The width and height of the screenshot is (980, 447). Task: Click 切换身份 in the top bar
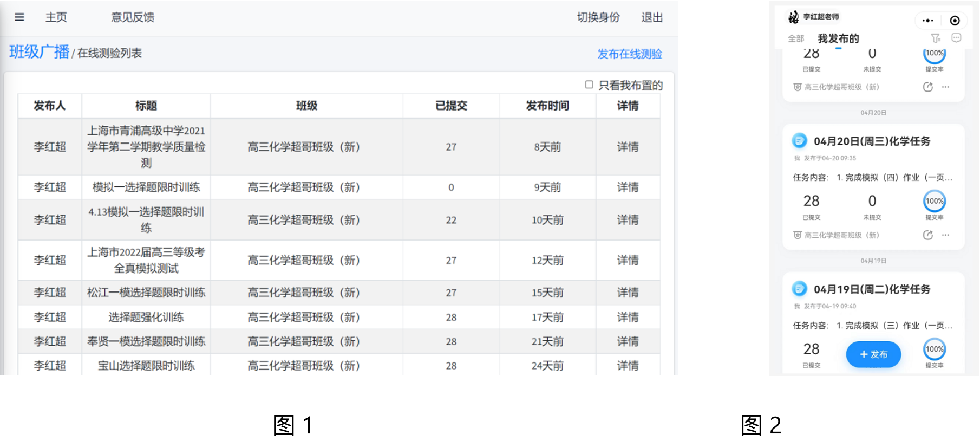coord(598,17)
